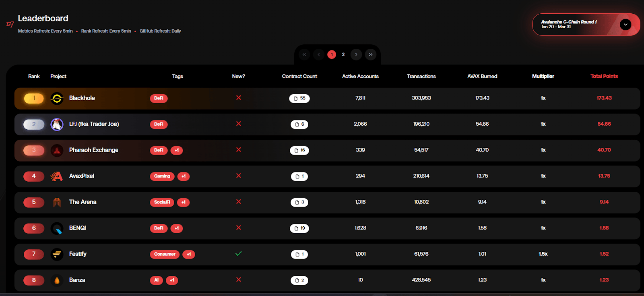
Task: Expand Pharaoh Exchange's +1 extra tags
Action: 177,150
